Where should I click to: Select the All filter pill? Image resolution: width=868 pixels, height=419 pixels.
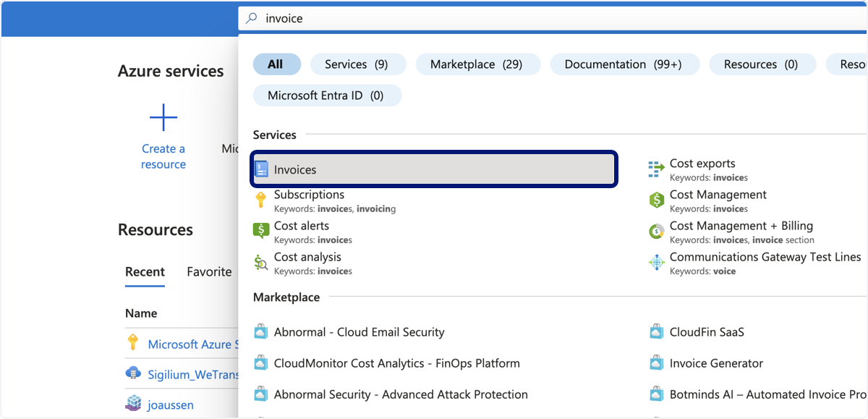click(x=276, y=64)
